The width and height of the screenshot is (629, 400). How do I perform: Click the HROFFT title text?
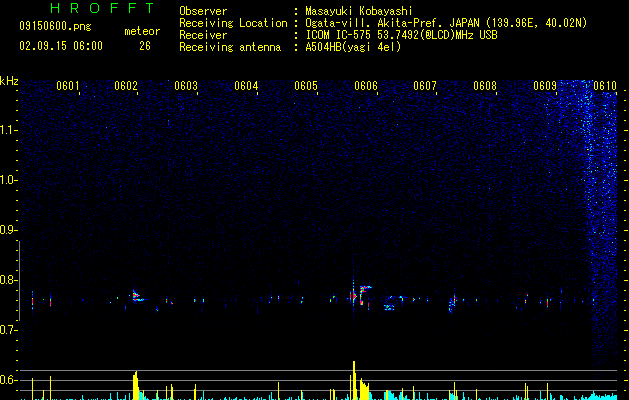[102, 8]
